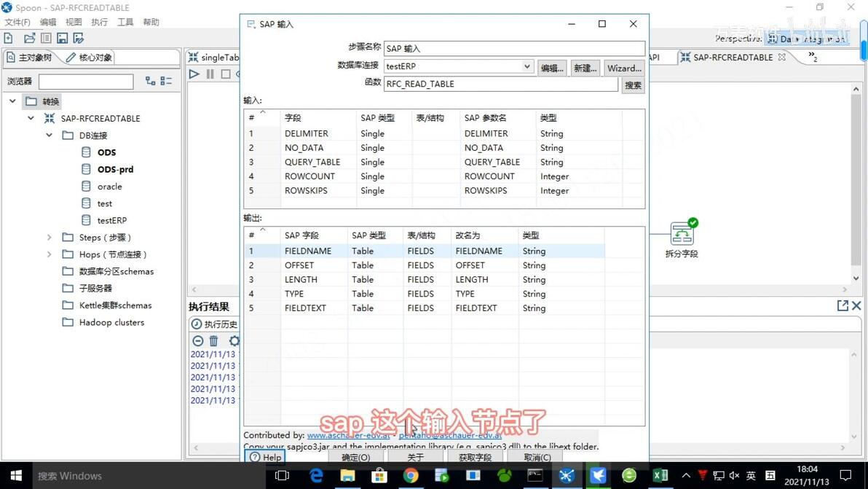Click the expand-all tree icon in browser
The width and height of the screenshot is (868, 489).
(150, 81)
